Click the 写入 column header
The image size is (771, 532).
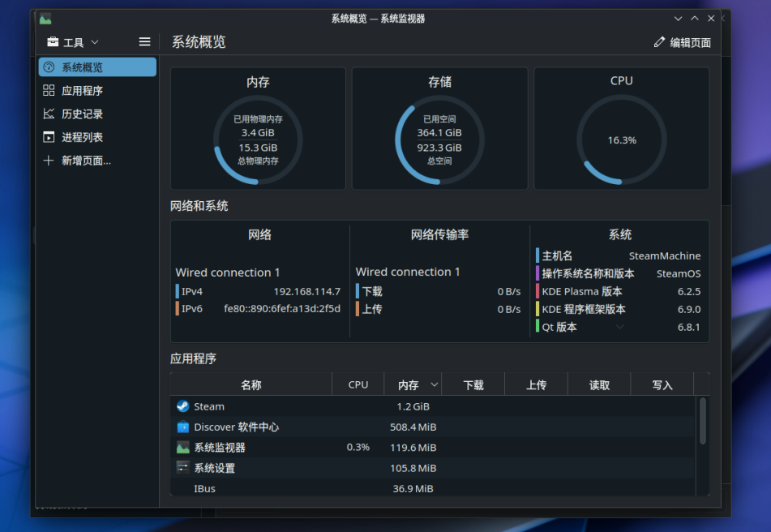point(662,385)
